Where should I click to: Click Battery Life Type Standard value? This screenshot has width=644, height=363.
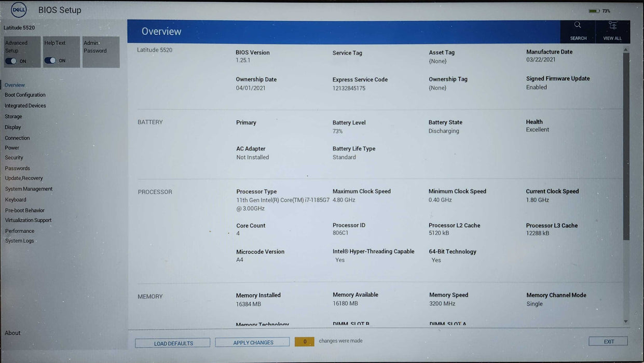[x=344, y=157]
